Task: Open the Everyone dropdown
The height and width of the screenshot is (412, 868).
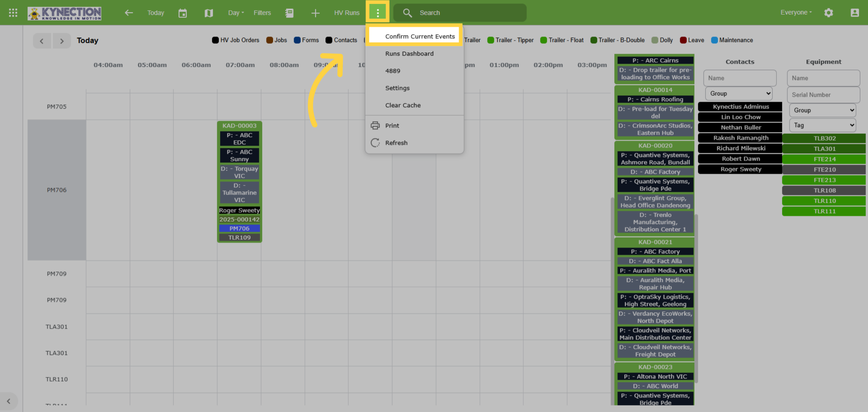Action: (x=796, y=12)
